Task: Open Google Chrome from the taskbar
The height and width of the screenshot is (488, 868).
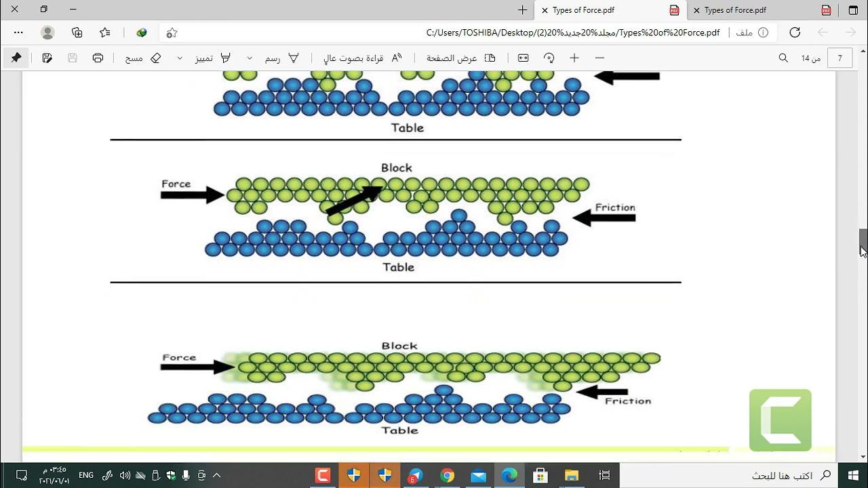Action: click(447, 475)
